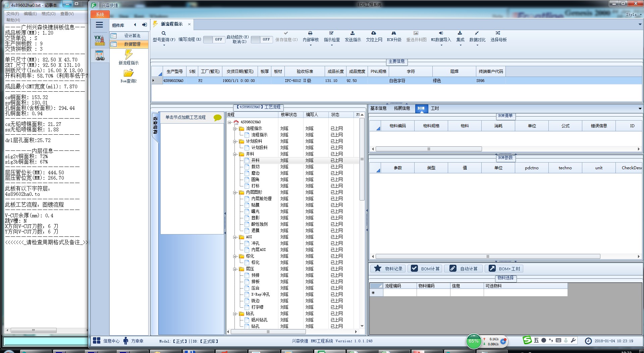Open the Style dropdown at top right
Viewport: 644px width, 353px height.
click(634, 14)
